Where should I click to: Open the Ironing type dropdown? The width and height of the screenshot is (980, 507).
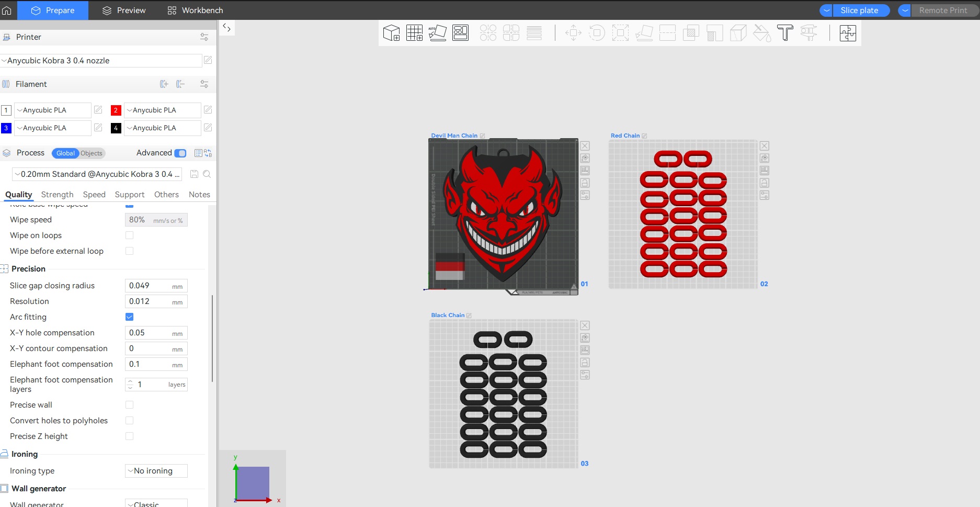[x=156, y=471]
